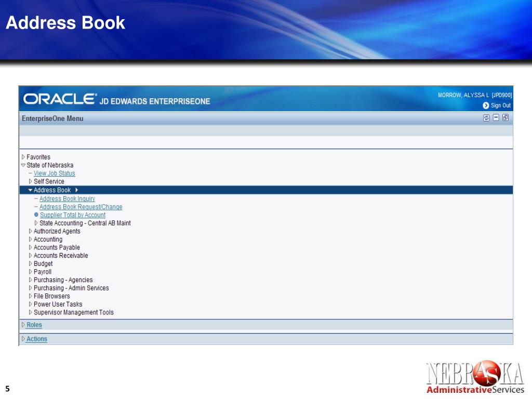Click the Sign Out arrow icon
The image size is (532, 399).
tap(486, 105)
